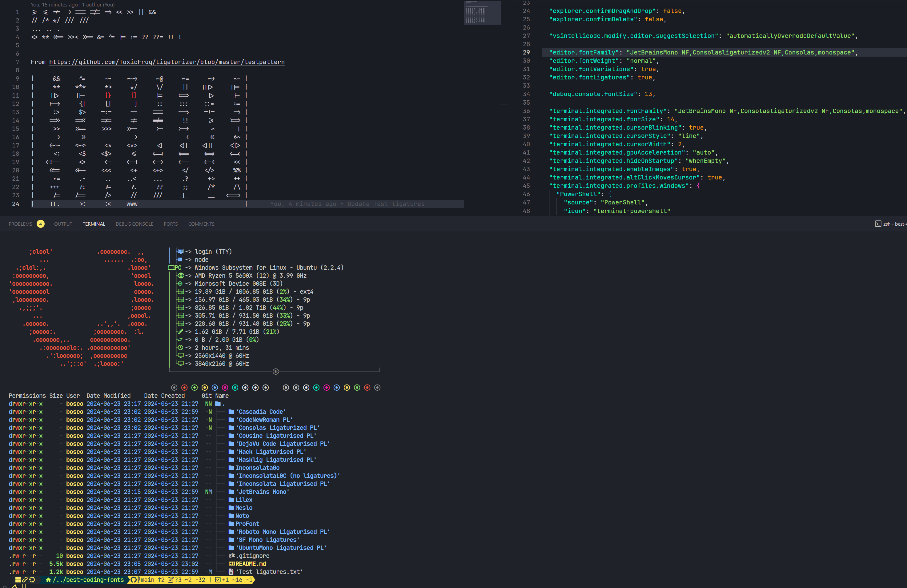The height and width of the screenshot is (588, 907).
Task: Click the PC icon in the system info
Action: [171, 268]
